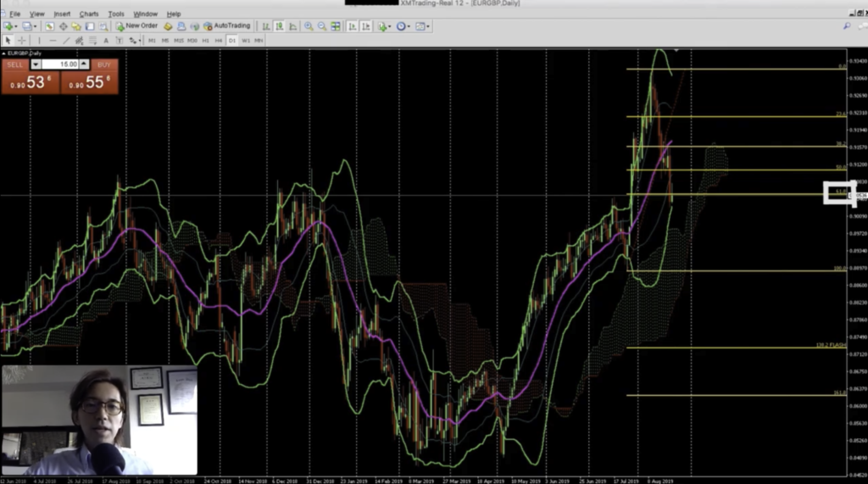This screenshot has height=484, width=868.
Task: Show the Market Watch panel icon
Action: pyautogui.click(x=49, y=26)
